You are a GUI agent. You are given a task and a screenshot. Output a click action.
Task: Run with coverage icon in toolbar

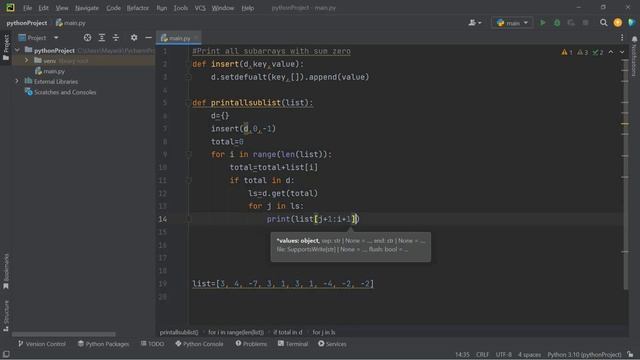[571, 23]
